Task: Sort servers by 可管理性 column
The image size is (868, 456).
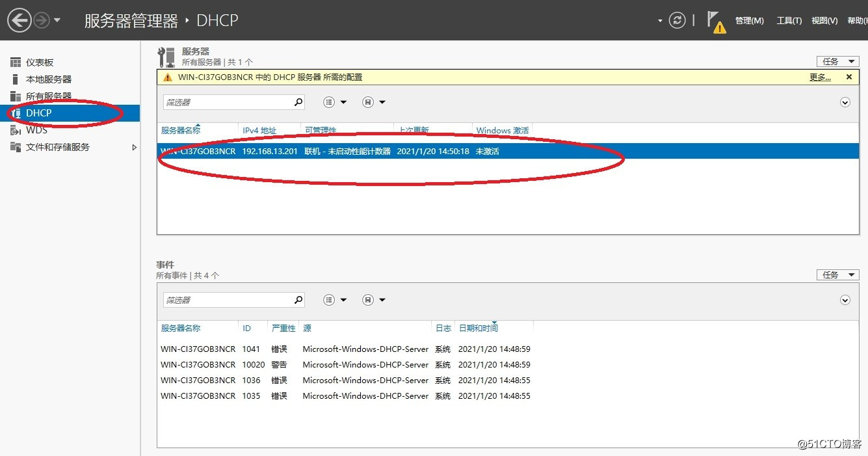Action: click(321, 130)
